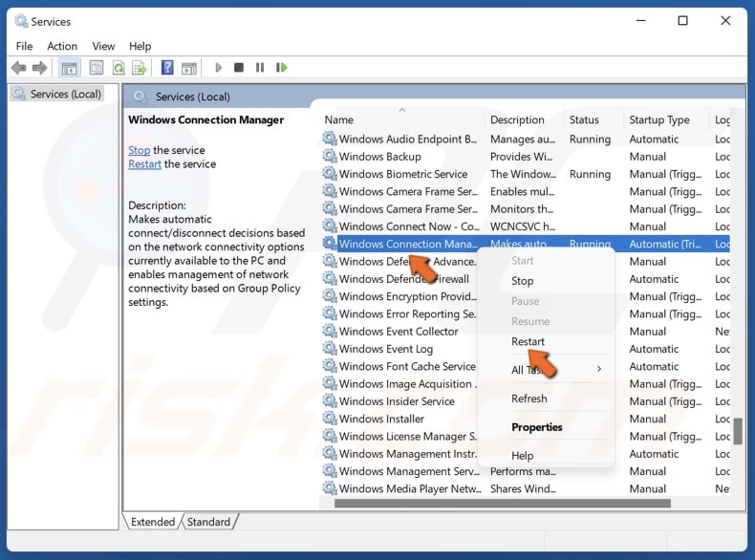Screen dimensions: 755x560
Task: Select the Windows Connection Manager row
Action: [x=526, y=244]
